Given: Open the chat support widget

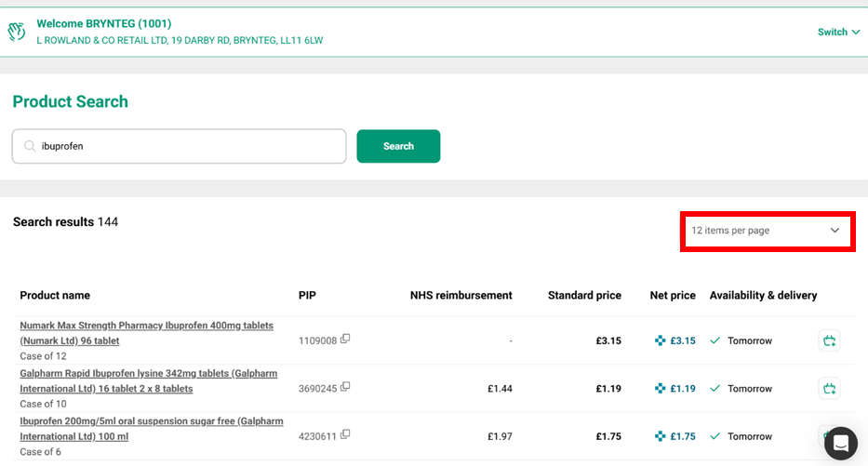Looking at the screenshot, I should [840, 444].
